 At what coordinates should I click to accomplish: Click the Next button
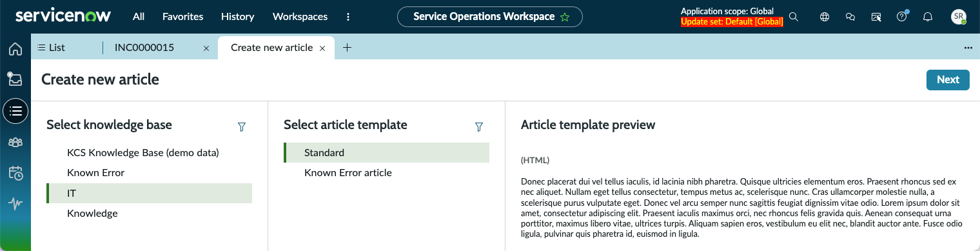[948, 80]
